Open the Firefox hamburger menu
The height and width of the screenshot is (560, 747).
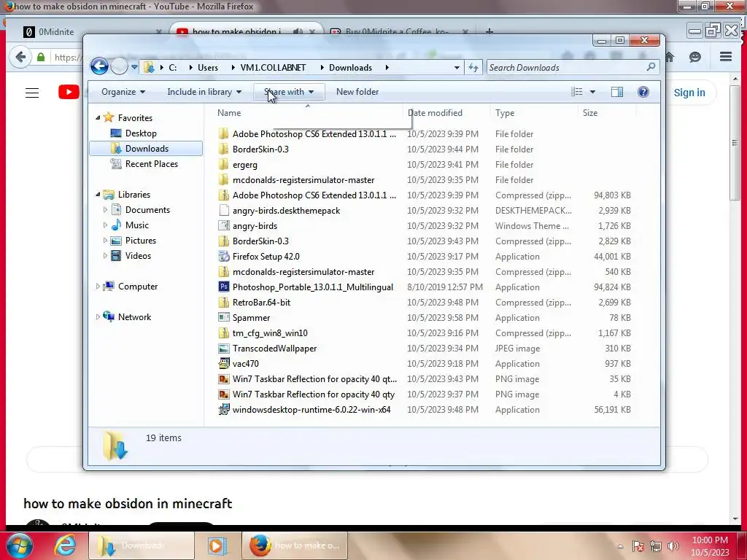click(726, 57)
